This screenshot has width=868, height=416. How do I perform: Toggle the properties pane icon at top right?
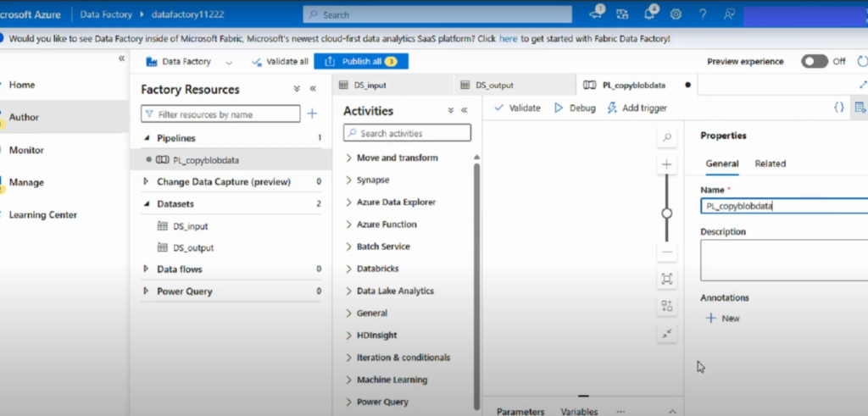coord(861,108)
